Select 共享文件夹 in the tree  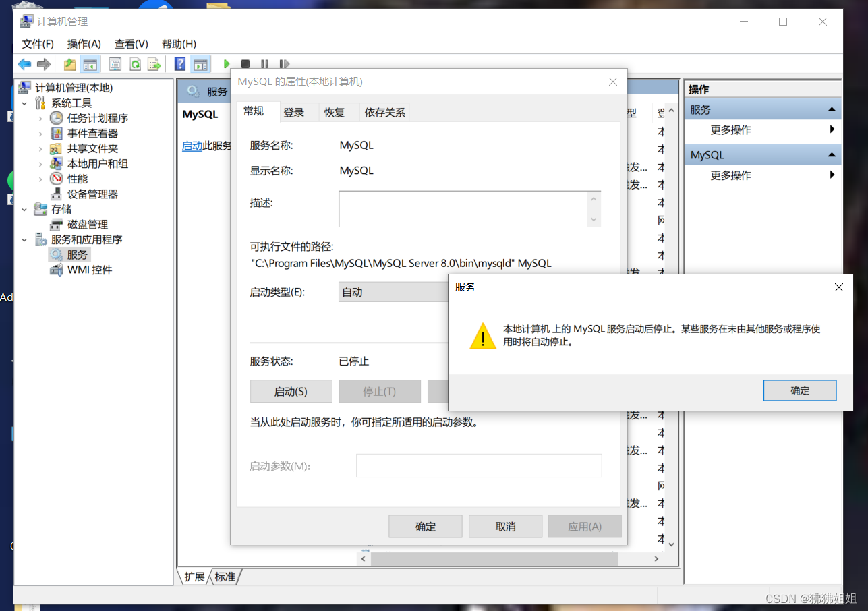pos(92,148)
